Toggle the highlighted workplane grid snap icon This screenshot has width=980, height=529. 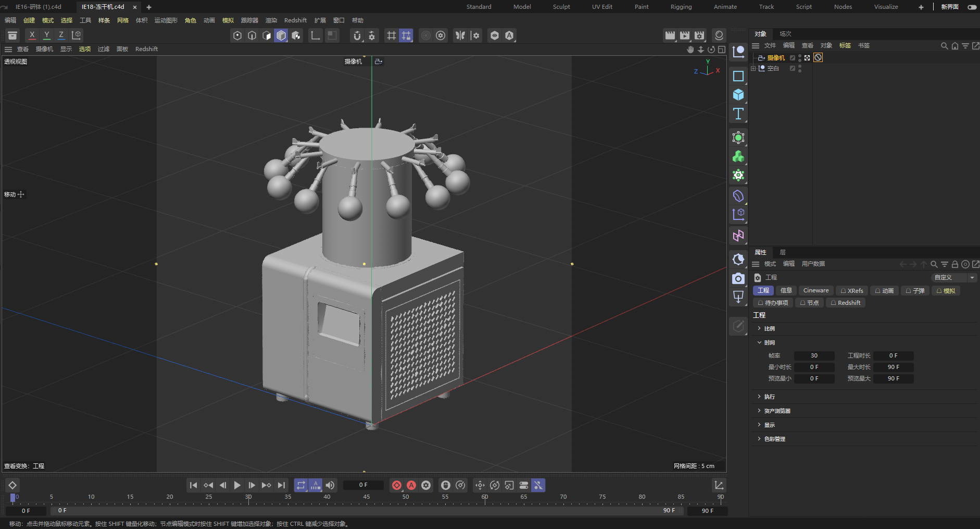[x=406, y=35]
